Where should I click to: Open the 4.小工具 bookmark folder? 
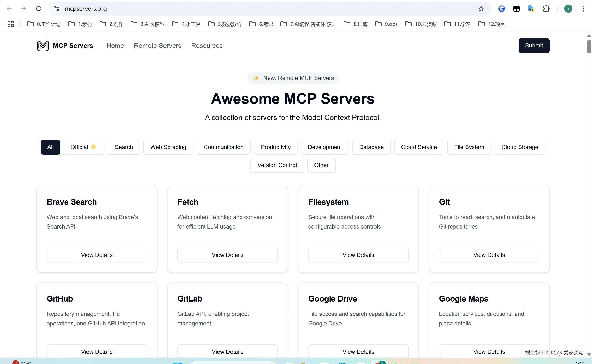[186, 24]
